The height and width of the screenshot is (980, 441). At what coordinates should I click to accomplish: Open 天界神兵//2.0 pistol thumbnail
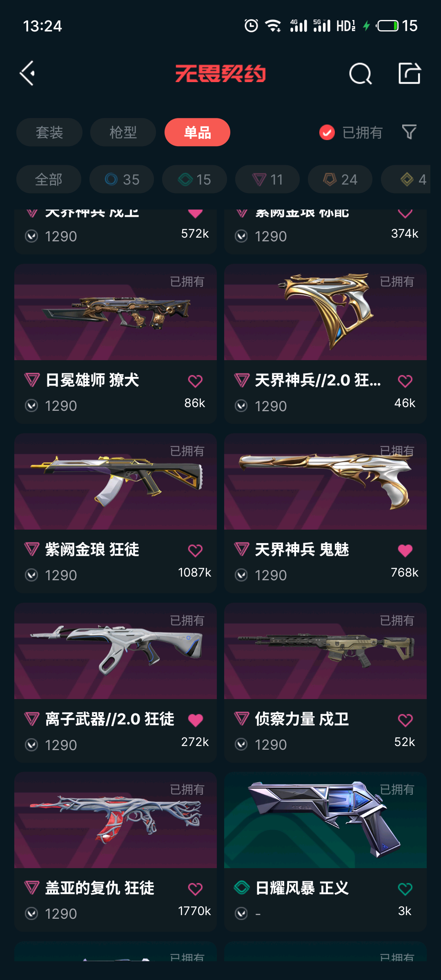[x=325, y=312]
